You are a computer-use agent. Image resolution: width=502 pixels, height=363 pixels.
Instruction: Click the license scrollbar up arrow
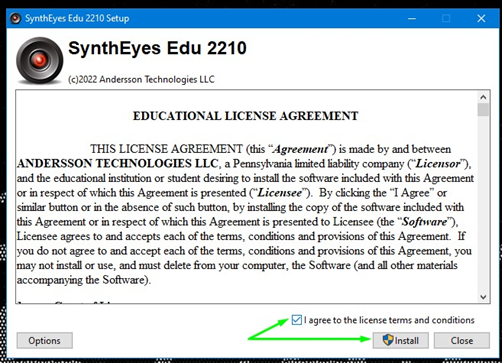point(483,97)
